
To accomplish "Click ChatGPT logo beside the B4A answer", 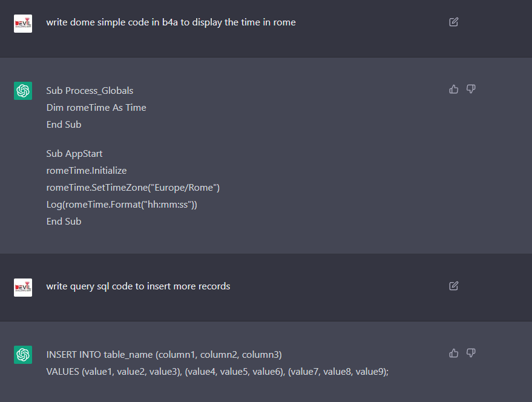I will click(x=23, y=91).
